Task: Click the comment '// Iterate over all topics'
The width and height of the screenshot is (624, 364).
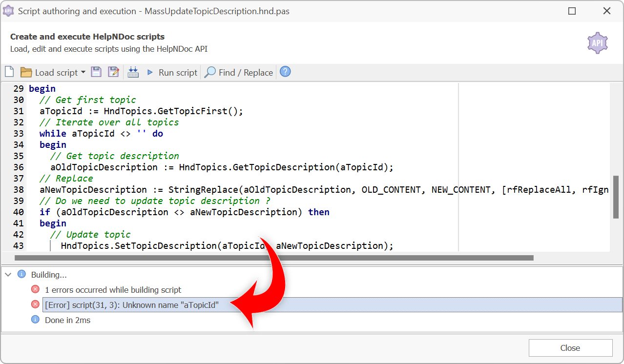Action: (109, 122)
